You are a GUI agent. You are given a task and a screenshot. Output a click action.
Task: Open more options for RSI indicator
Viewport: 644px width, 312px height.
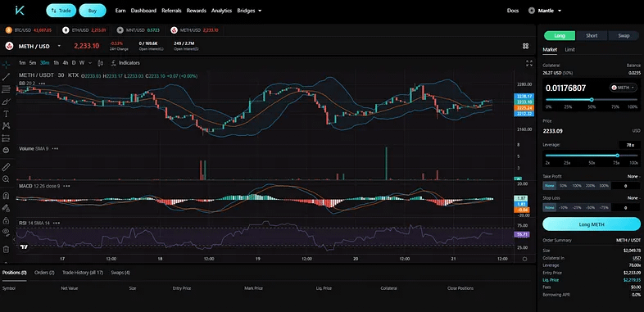point(57,223)
